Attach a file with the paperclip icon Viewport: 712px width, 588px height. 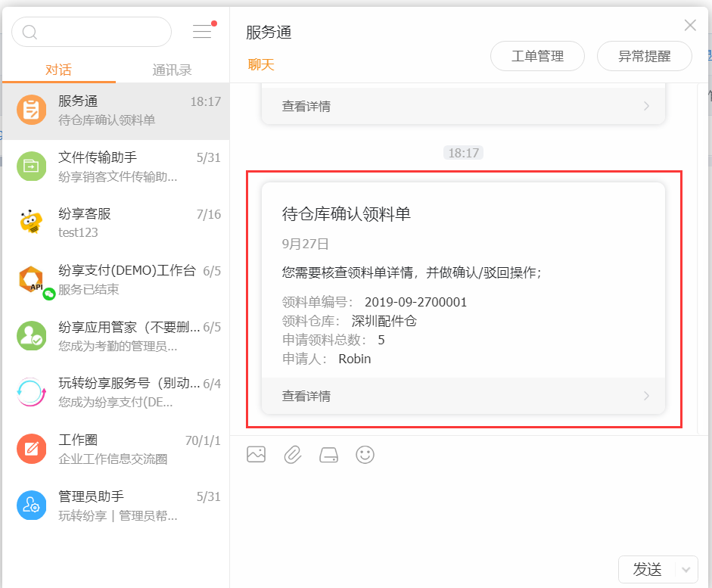pyautogui.click(x=292, y=455)
